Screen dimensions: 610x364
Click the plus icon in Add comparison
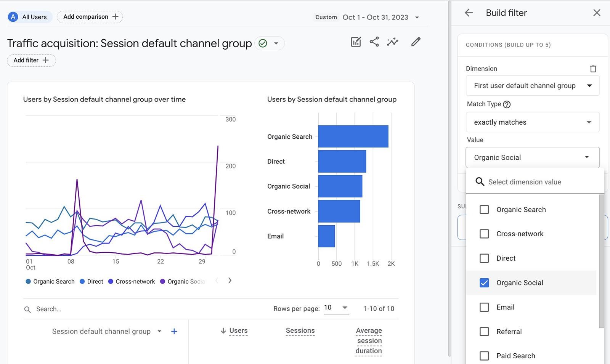coord(115,17)
